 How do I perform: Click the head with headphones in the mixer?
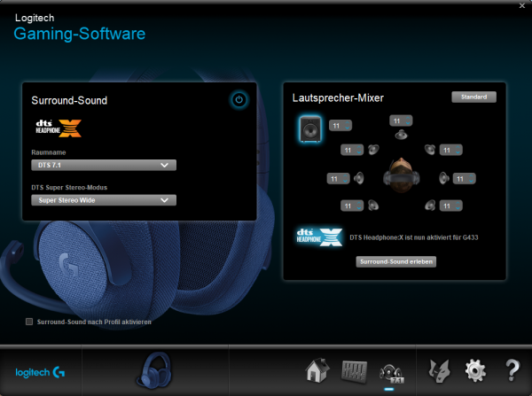402,175
